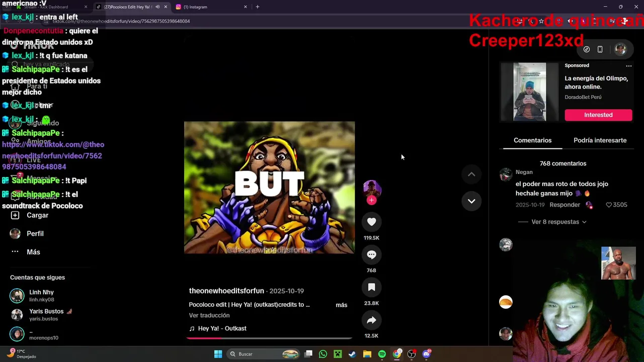Open the Windows Start menu
Image resolution: width=644 pixels, height=362 pixels.
coord(218,354)
